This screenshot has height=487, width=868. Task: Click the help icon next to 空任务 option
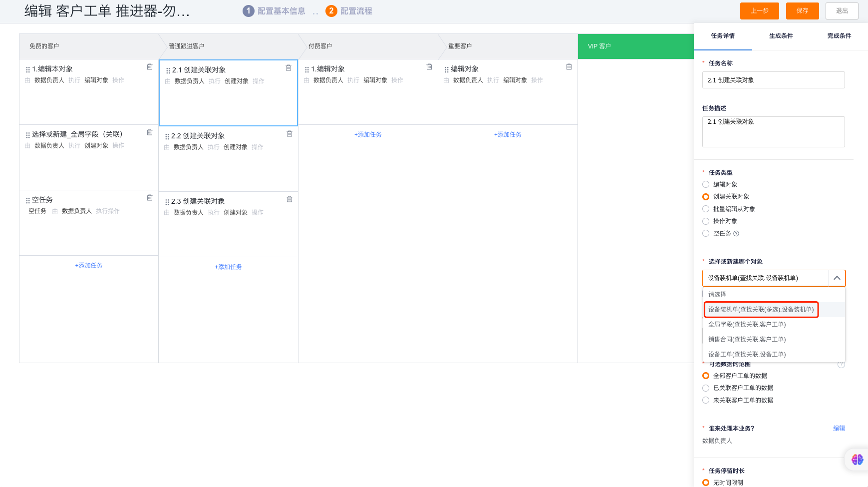[736, 234]
